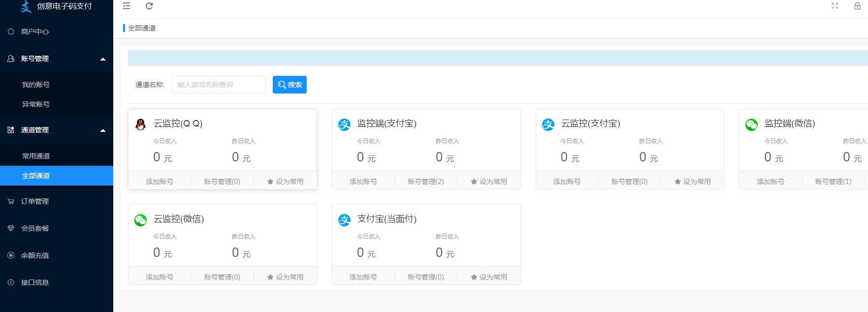
Task: Click 账号管理(0) on 云监控(微信) card
Action: pos(222,277)
